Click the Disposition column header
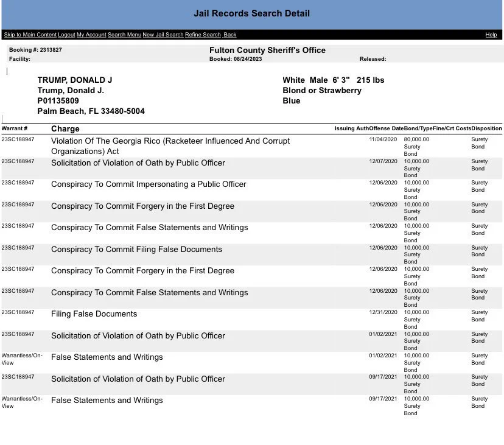 [x=486, y=128]
